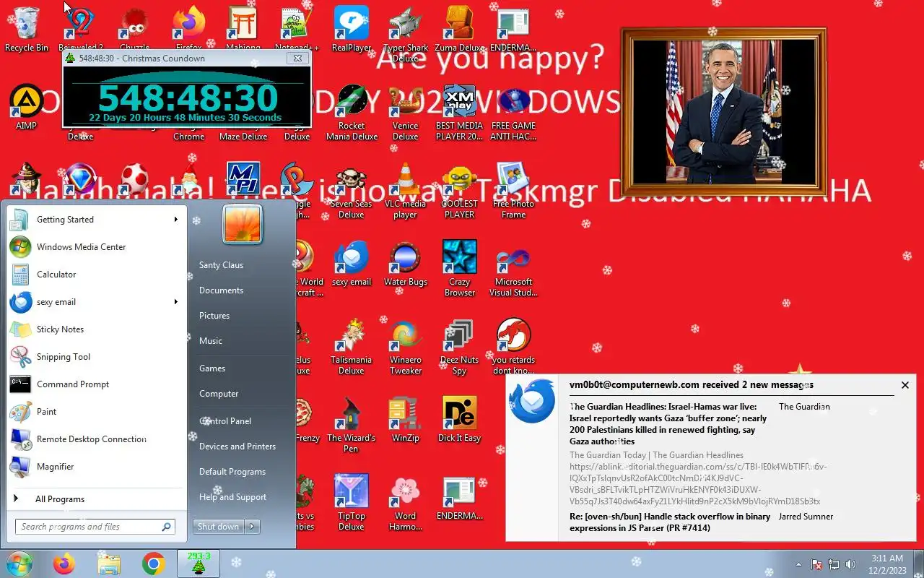Open Seven Seas Deluxe shortcut
The width and height of the screenshot is (924, 578).
[x=352, y=190]
